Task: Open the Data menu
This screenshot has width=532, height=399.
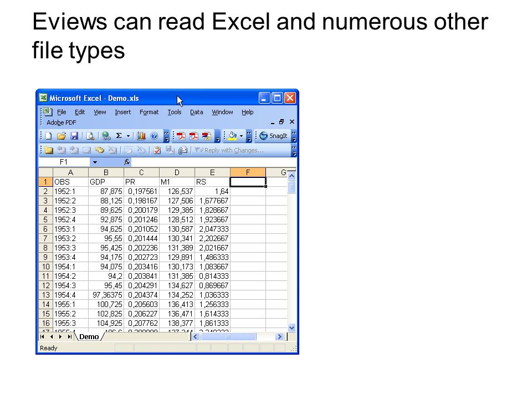Action: pyautogui.click(x=196, y=112)
